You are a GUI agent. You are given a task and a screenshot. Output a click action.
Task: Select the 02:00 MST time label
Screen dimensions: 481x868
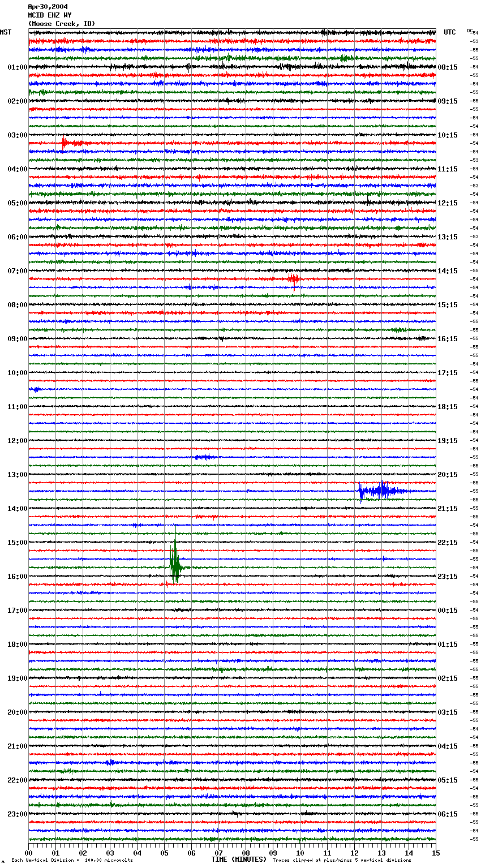coord(18,101)
